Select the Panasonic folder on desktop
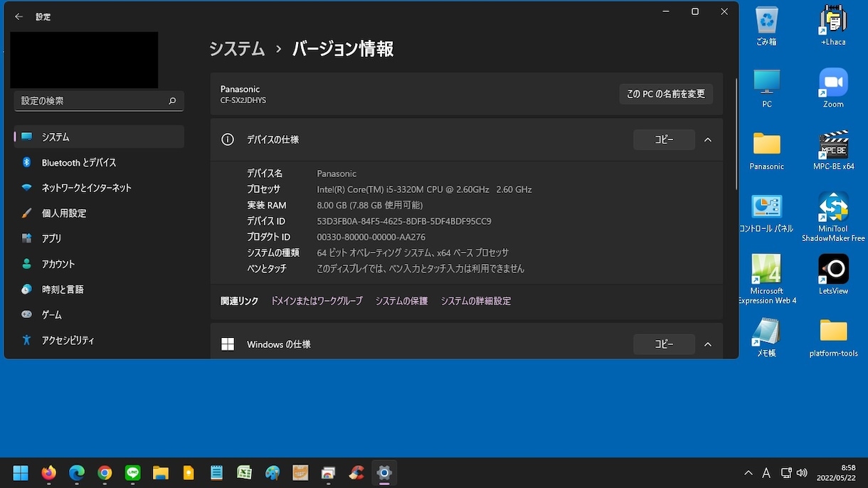 pos(767,151)
